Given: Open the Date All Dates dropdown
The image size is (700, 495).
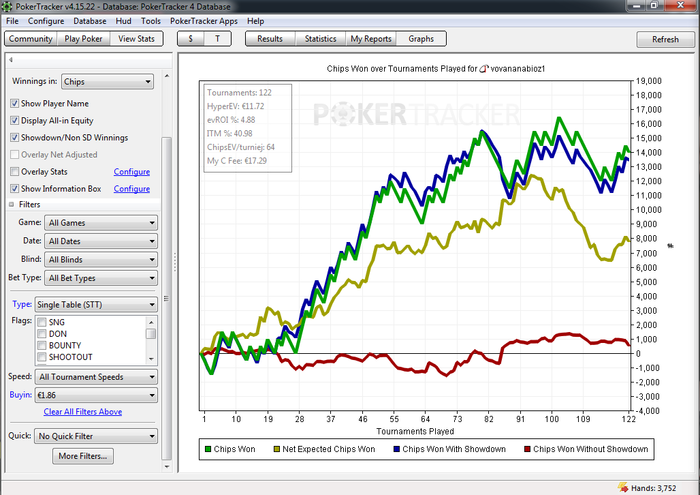Looking at the screenshot, I should click(x=101, y=241).
